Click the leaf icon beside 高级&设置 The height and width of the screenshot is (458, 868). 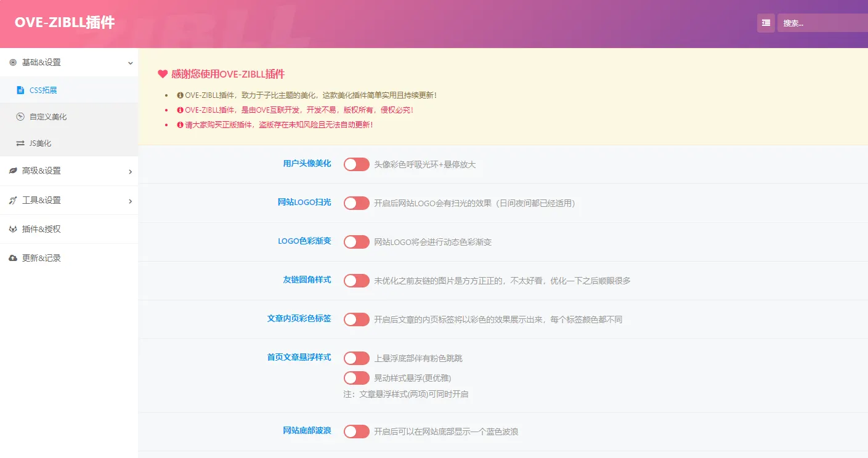coord(13,171)
